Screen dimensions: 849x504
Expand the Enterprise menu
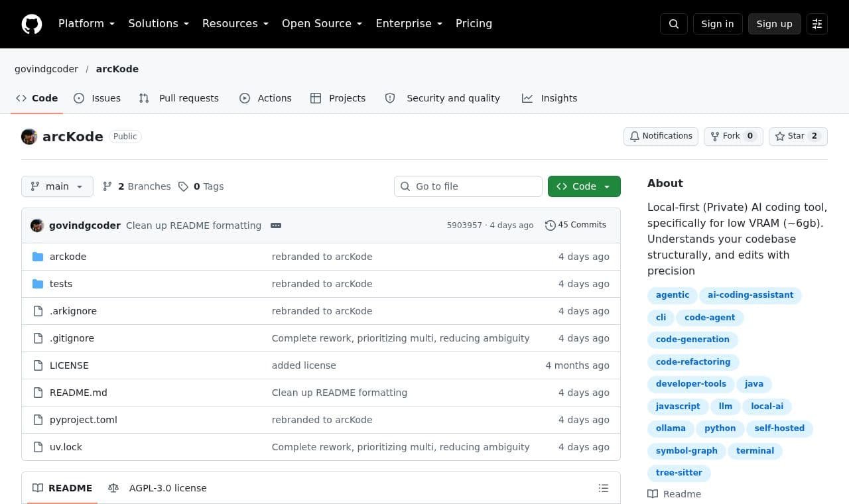tap(409, 24)
